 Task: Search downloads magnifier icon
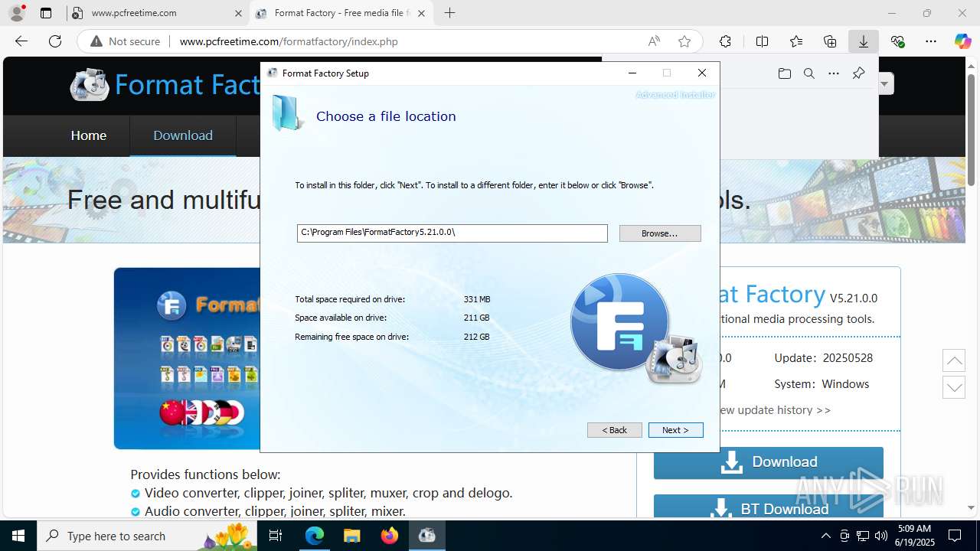coord(808,73)
